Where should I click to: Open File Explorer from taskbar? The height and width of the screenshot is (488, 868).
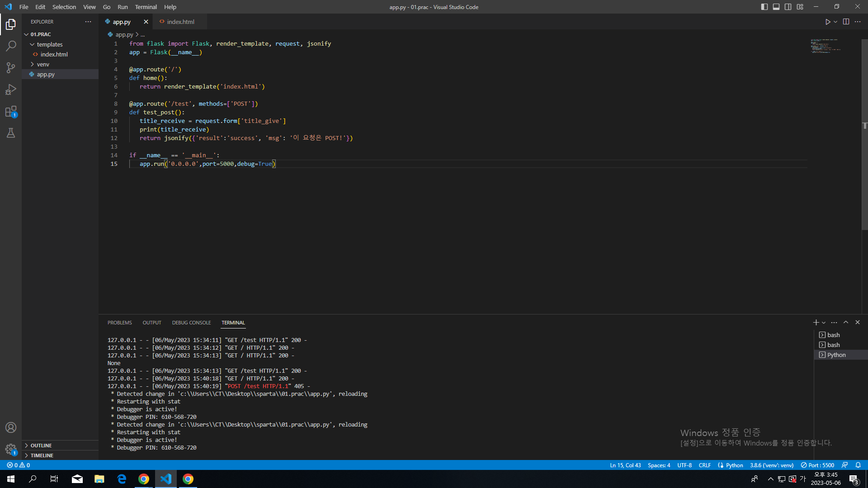99,479
